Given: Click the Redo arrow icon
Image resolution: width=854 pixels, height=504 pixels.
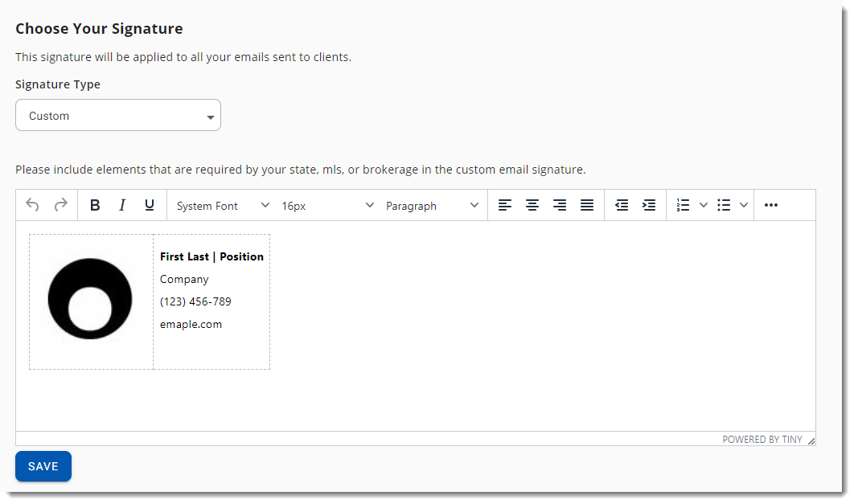Looking at the screenshot, I should [60, 205].
